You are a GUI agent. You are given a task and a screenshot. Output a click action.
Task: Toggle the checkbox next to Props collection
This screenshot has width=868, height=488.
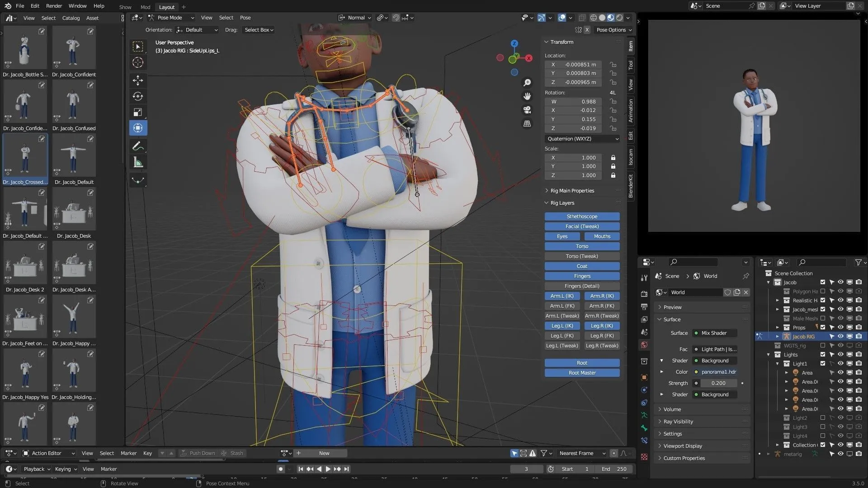[823, 328]
